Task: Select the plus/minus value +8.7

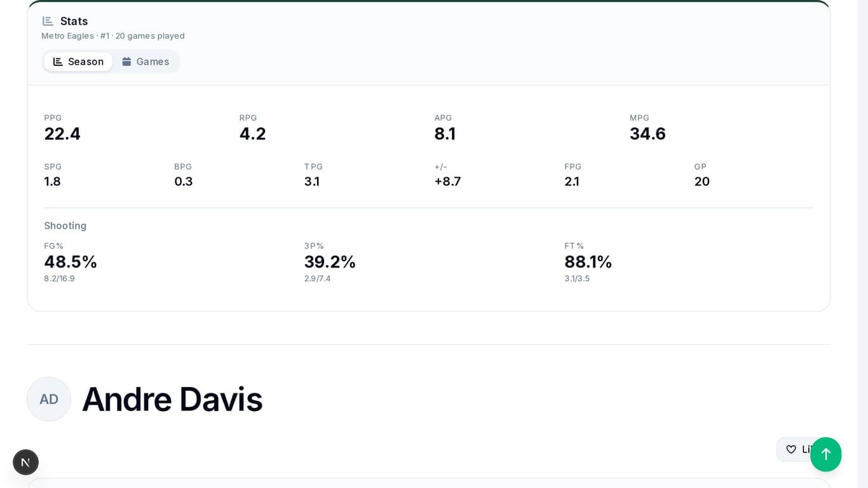Action: tap(447, 181)
